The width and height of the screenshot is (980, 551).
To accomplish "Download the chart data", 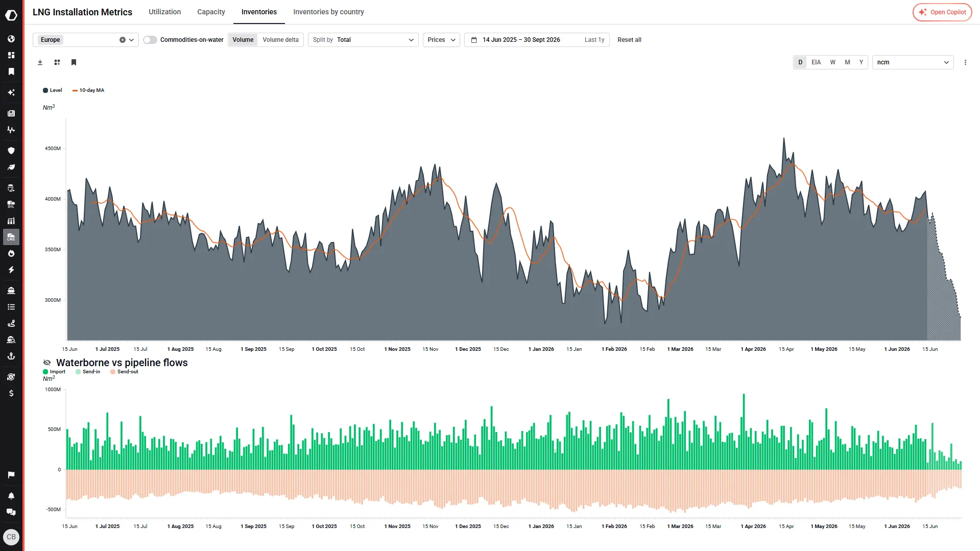I will [40, 62].
